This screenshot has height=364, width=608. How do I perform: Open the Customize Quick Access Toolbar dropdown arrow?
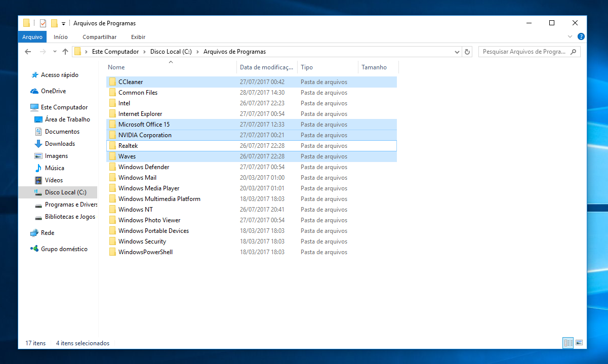click(63, 23)
